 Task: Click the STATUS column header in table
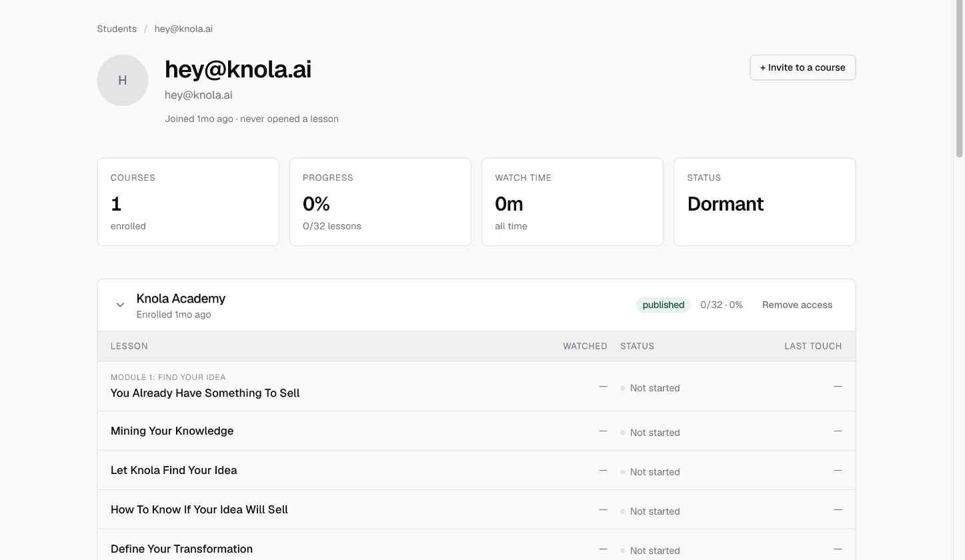[637, 346]
